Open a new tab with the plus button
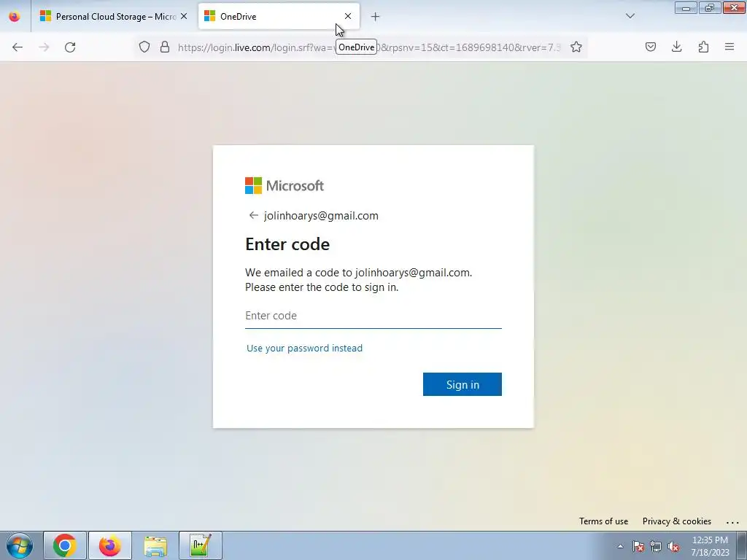This screenshot has width=747, height=560. tap(376, 17)
